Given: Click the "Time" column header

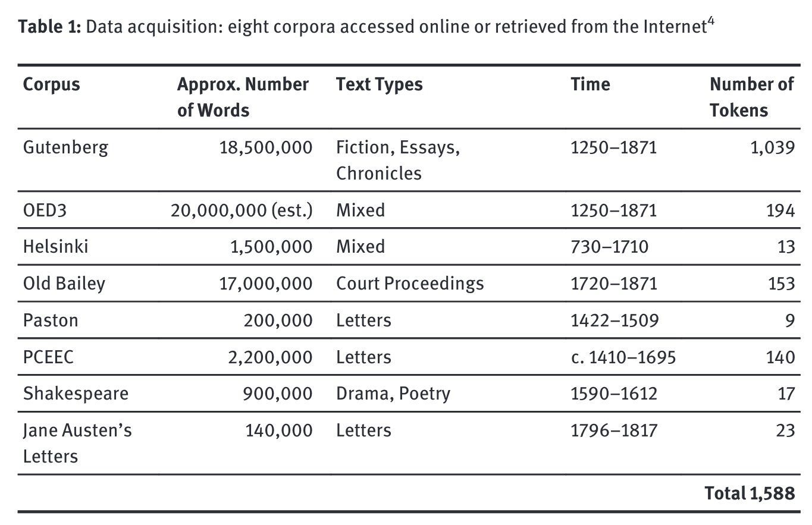Looking at the screenshot, I should pos(590,84).
